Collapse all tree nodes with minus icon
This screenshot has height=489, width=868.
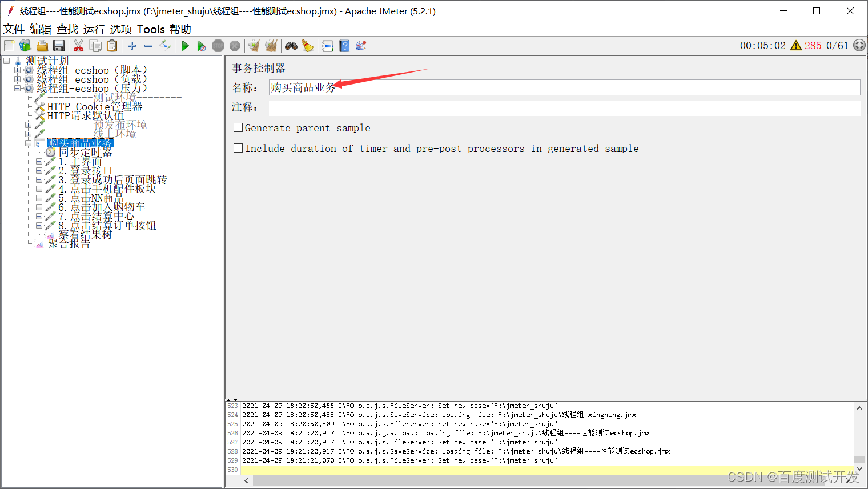point(148,46)
